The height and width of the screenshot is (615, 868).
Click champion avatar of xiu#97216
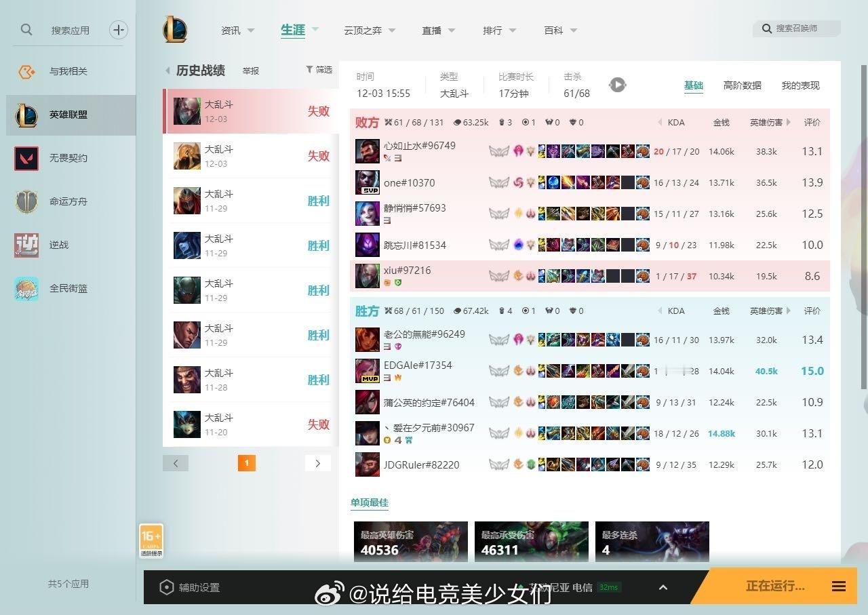coord(368,276)
